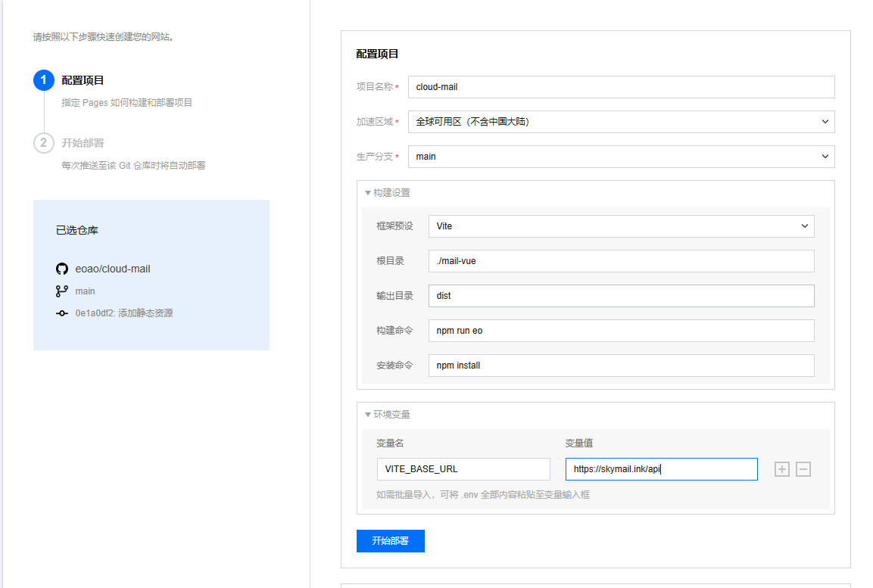873x588 pixels.
Task: Click the 根目录 field with ./mail-vue
Action: 621,261
